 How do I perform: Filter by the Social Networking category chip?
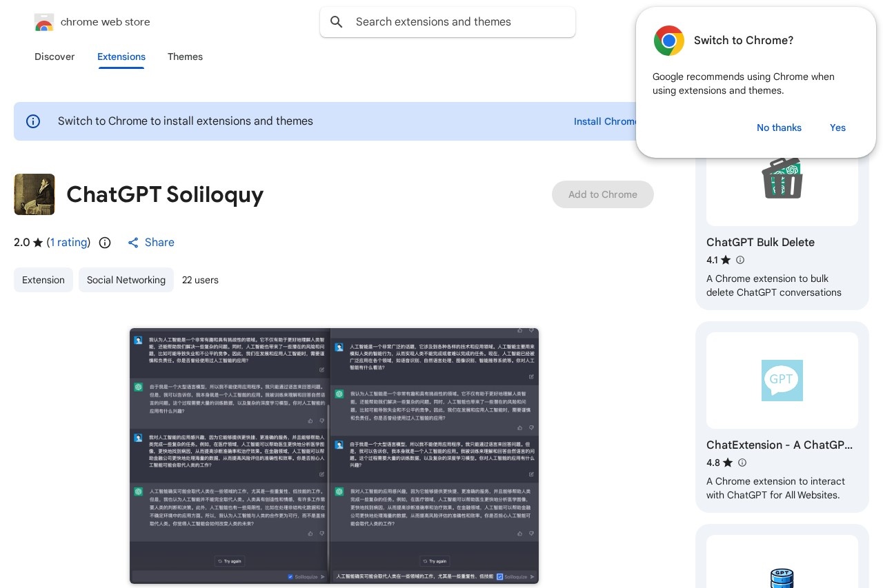tap(126, 280)
